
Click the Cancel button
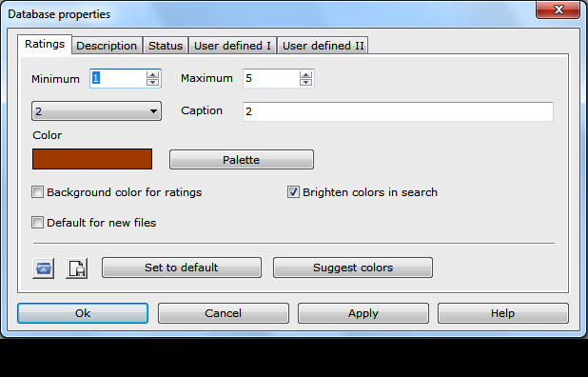point(224,313)
